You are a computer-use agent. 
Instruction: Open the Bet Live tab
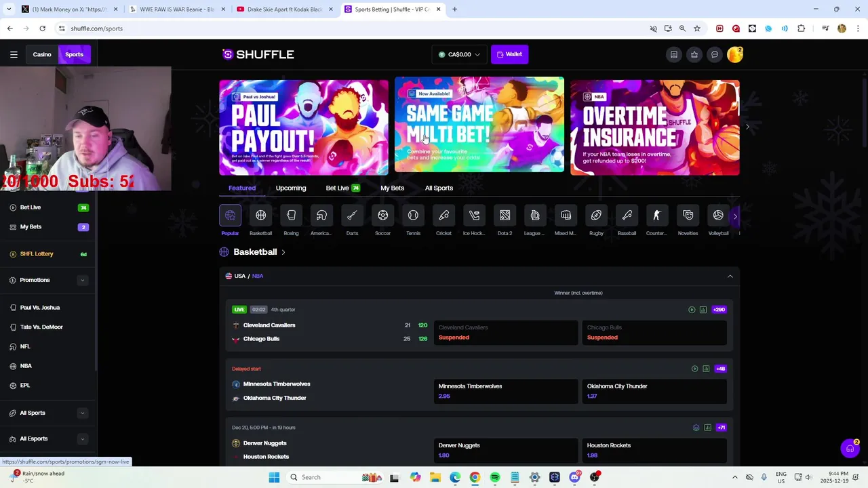coord(342,188)
